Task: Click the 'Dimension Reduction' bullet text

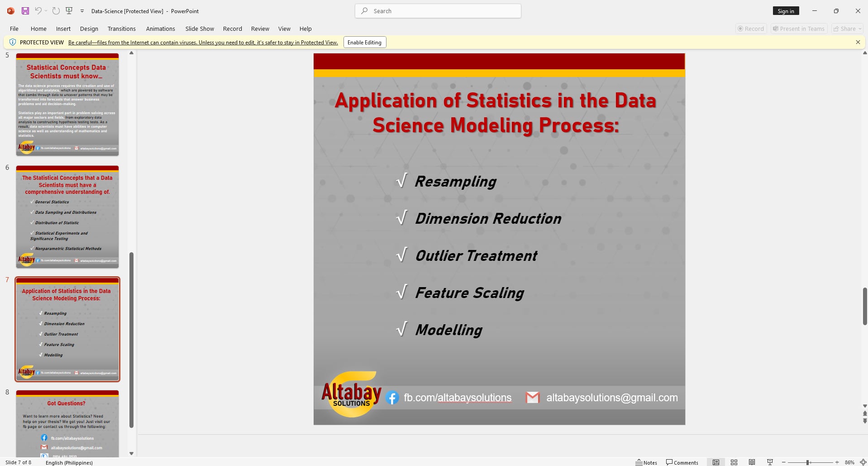Action: click(488, 218)
